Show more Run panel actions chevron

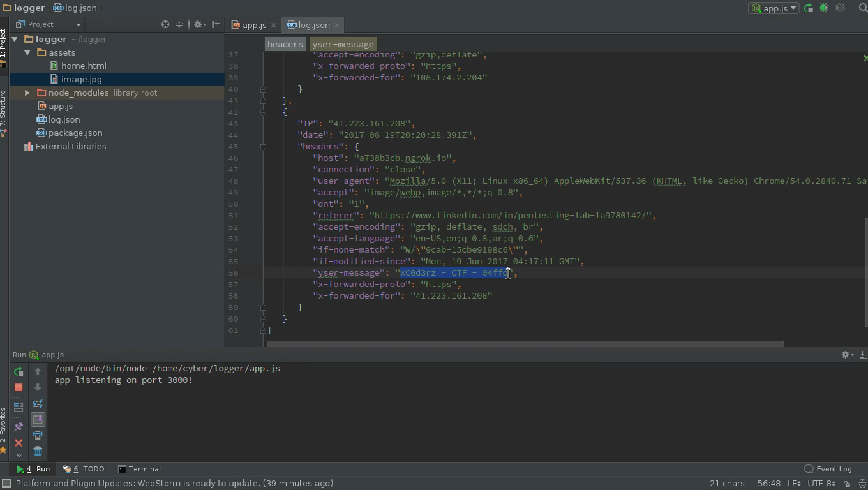point(19,455)
